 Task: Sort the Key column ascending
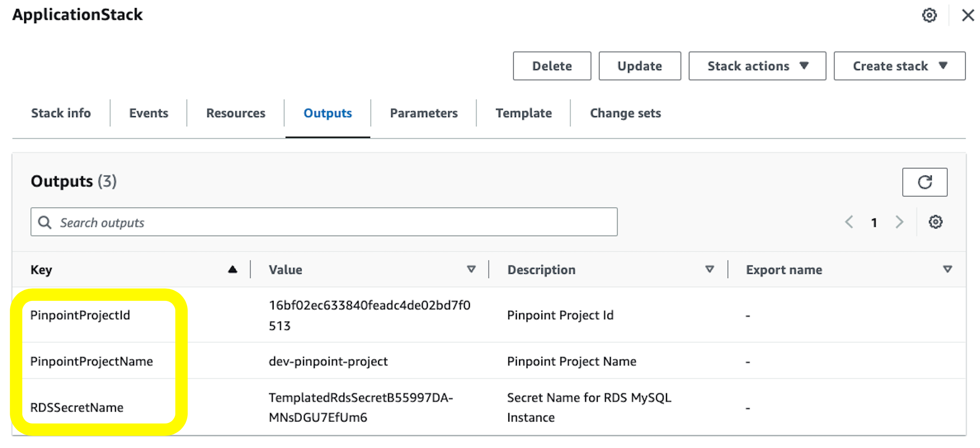tap(232, 269)
